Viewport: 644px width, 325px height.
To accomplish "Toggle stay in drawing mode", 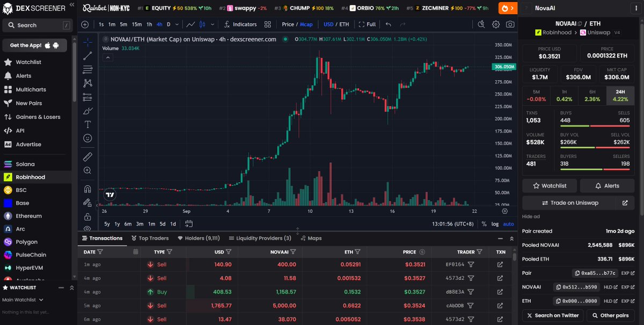I will pos(87,203).
